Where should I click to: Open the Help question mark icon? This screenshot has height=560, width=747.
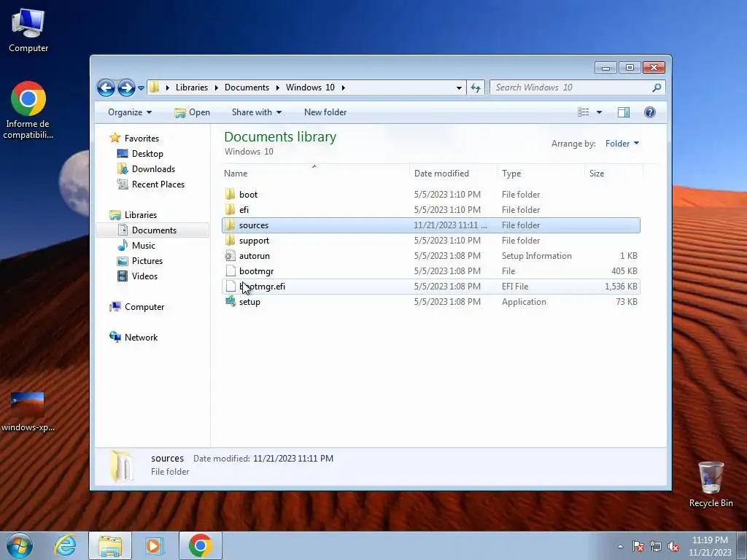coord(650,112)
